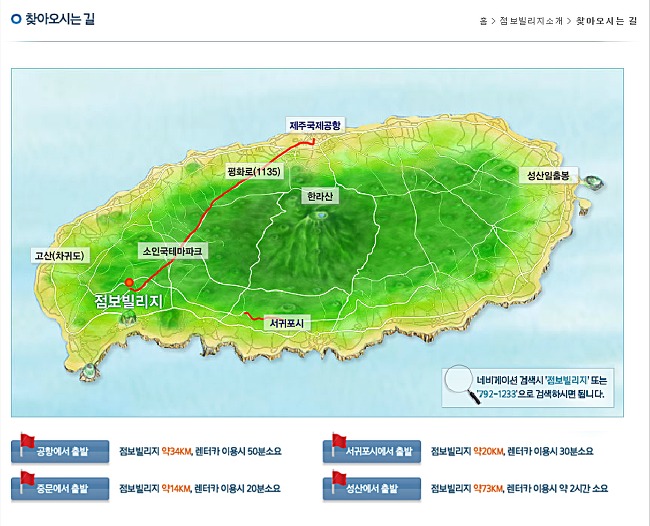Viewport: 650px width, 526px height.
Task: Click the magnifying glass navigation icon
Action: 461,384
